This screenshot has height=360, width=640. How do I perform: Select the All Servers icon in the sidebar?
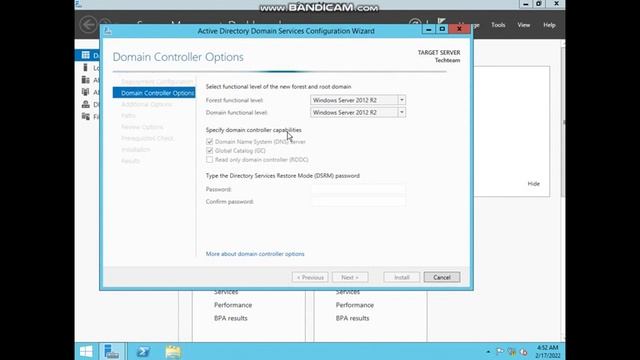point(86,80)
